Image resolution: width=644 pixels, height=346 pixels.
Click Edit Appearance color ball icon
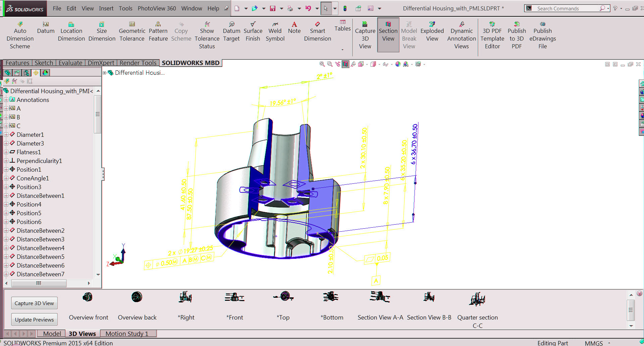pos(398,64)
